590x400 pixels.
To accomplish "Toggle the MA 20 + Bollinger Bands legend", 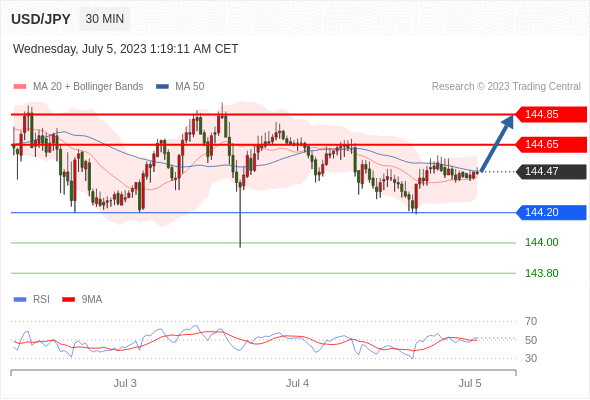I will [78, 87].
